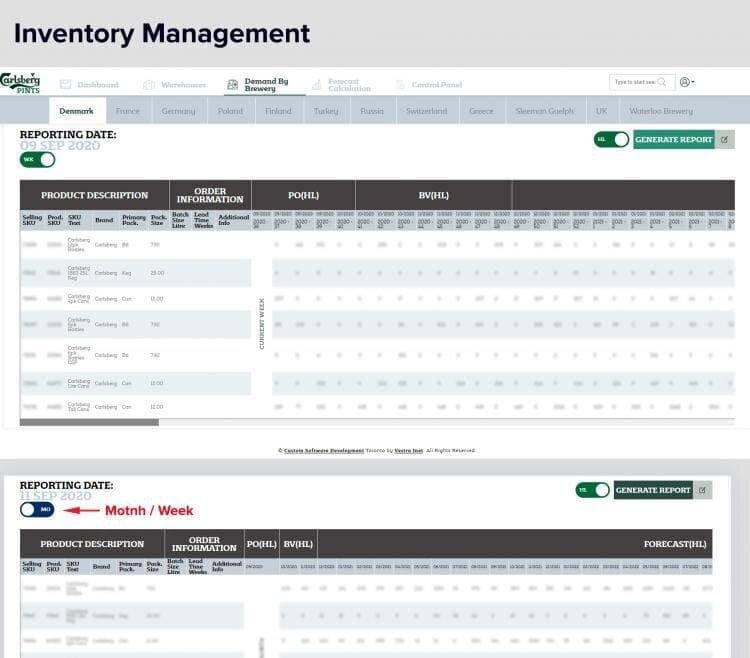Click upper table Batch Size Litre header
The height and width of the screenshot is (658, 750).
(180, 220)
